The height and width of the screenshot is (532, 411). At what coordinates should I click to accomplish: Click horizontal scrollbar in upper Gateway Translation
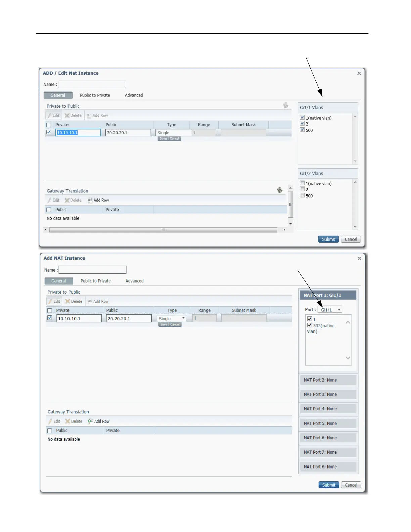click(163, 230)
